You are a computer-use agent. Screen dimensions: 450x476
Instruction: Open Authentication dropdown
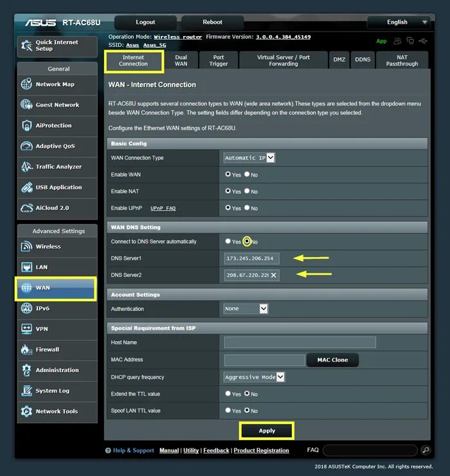click(x=246, y=308)
